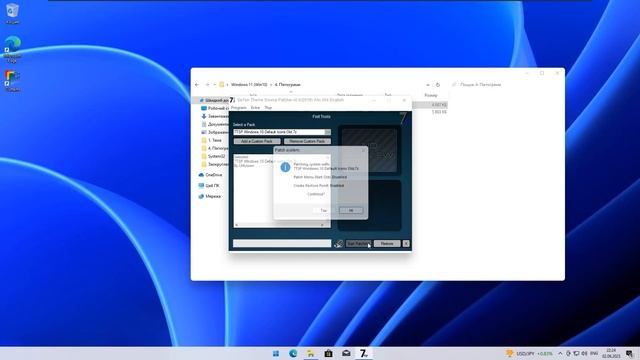
Task: Switch to the 7tsp taskbar icon
Action: pyautogui.click(x=364, y=353)
